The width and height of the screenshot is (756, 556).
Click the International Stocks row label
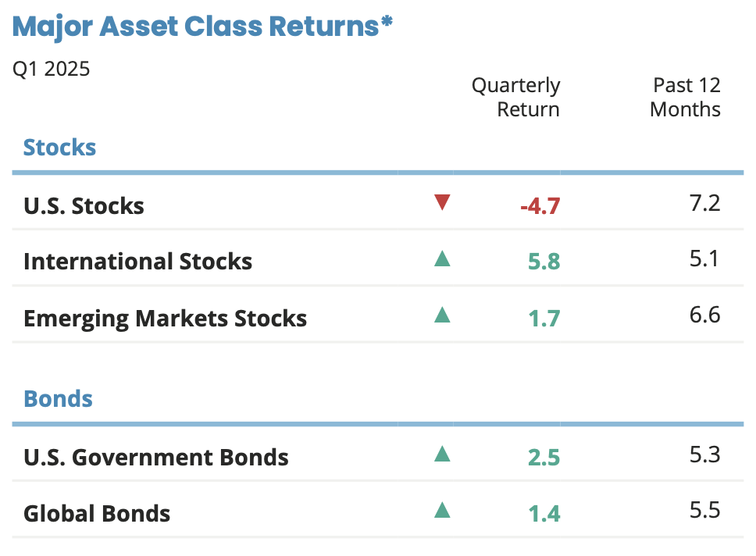pos(137,261)
